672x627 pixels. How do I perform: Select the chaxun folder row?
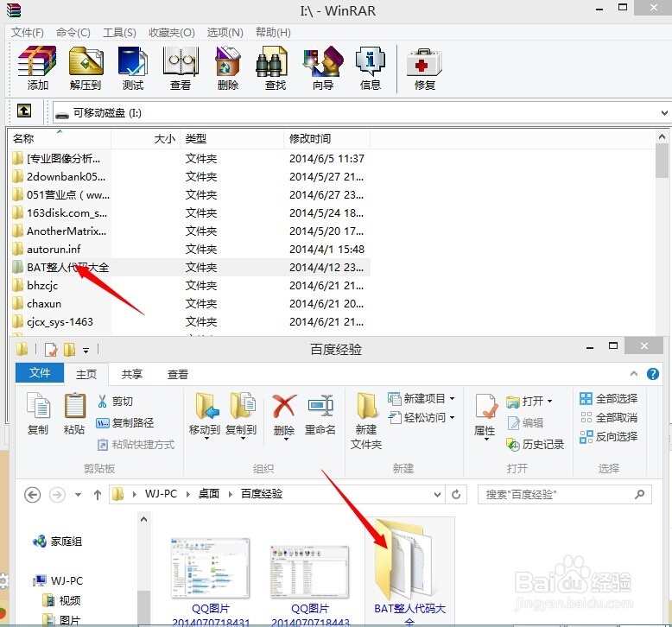(x=189, y=303)
